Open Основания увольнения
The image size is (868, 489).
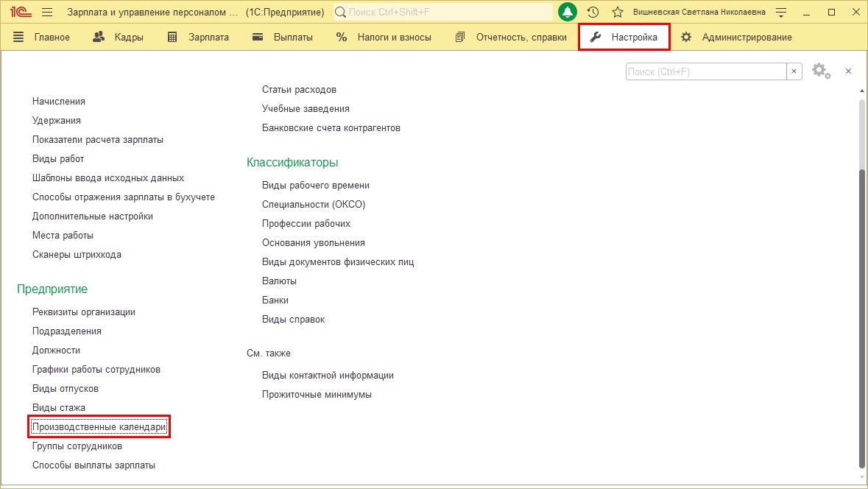[x=314, y=242]
